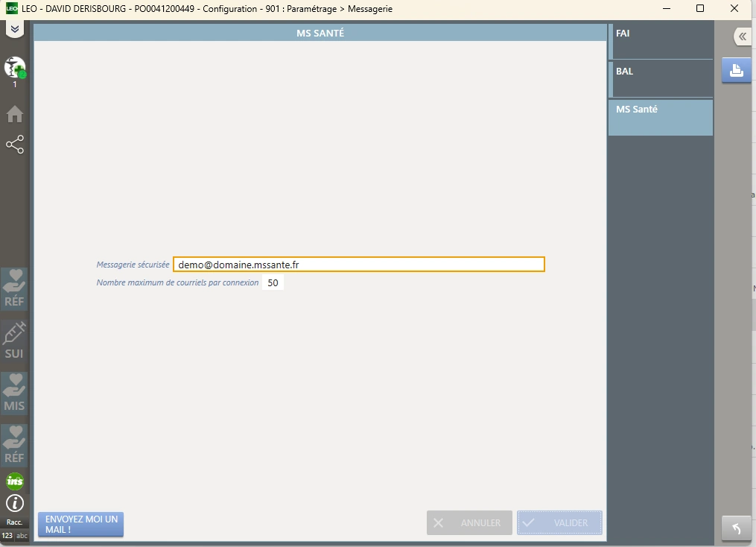Image resolution: width=756 pixels, height=547 pixels.
Task: Collapse the right panel with double chevron
Action: (742, 37)
